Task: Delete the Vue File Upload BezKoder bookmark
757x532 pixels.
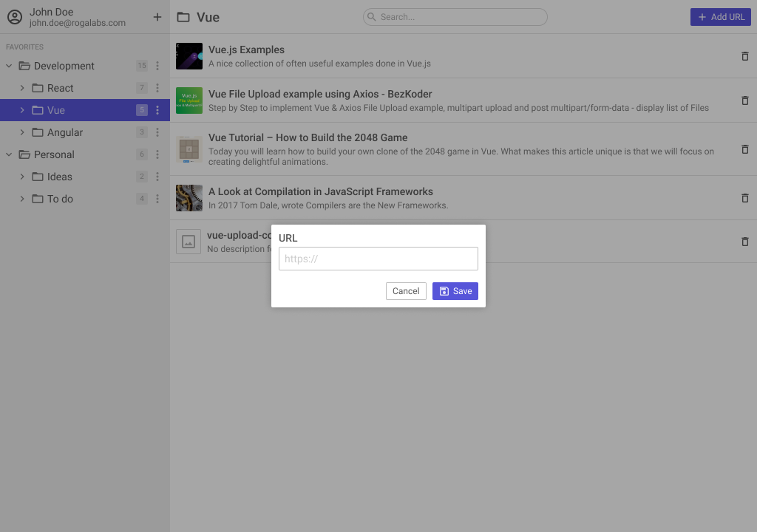Action: [x=745, y=100]
